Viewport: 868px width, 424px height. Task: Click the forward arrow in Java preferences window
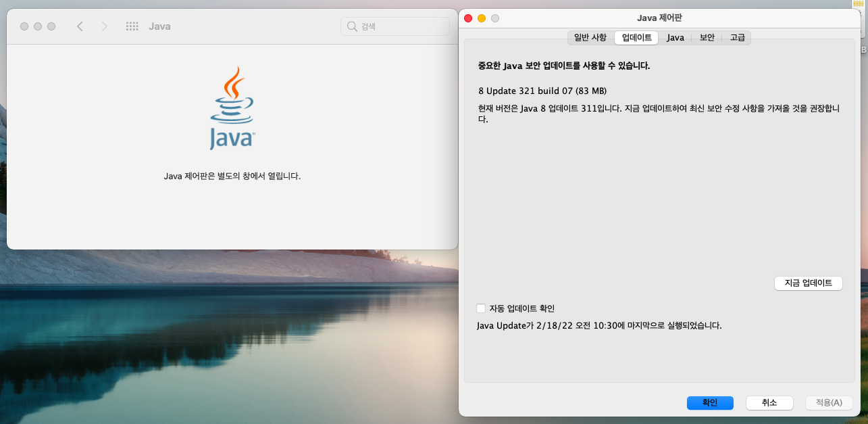(x=104, y=26)
